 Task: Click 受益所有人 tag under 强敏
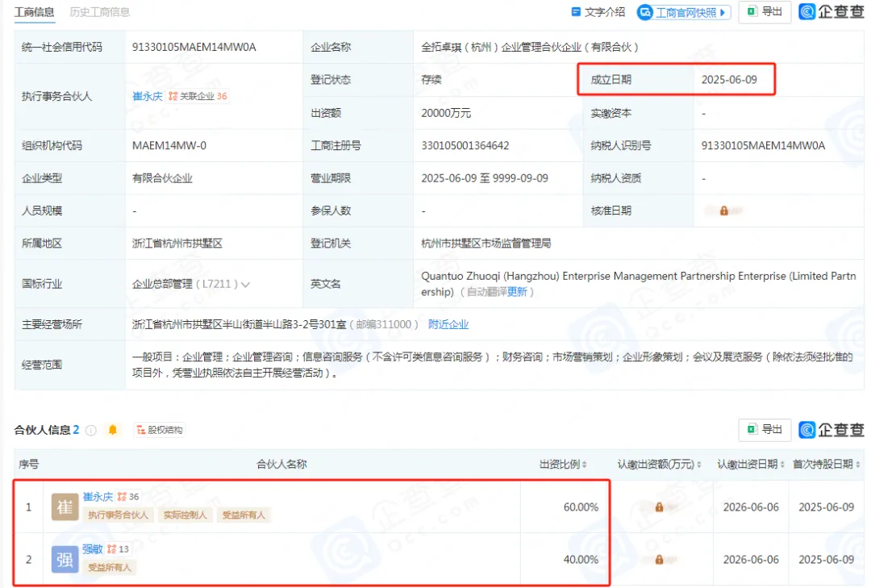[x=110, y=568]
